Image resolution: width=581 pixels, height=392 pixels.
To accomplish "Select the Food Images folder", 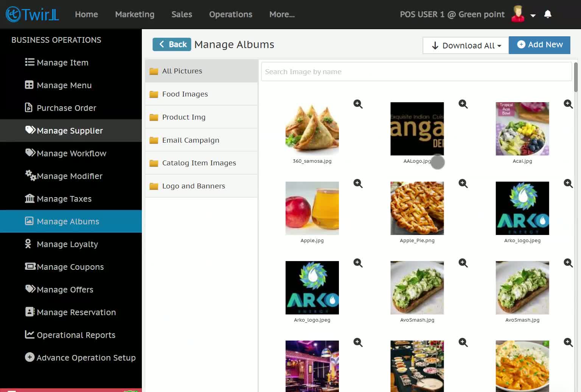I will coord(201,94).
